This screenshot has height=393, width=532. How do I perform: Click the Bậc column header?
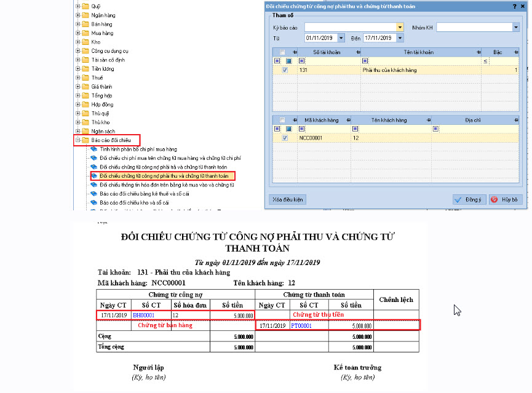pos(498,52)
